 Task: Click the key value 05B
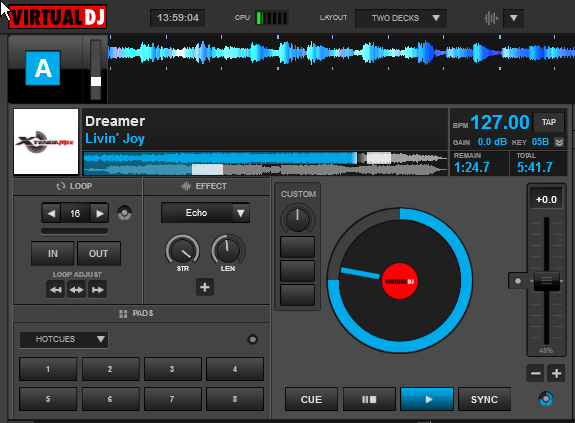point(540,142)
